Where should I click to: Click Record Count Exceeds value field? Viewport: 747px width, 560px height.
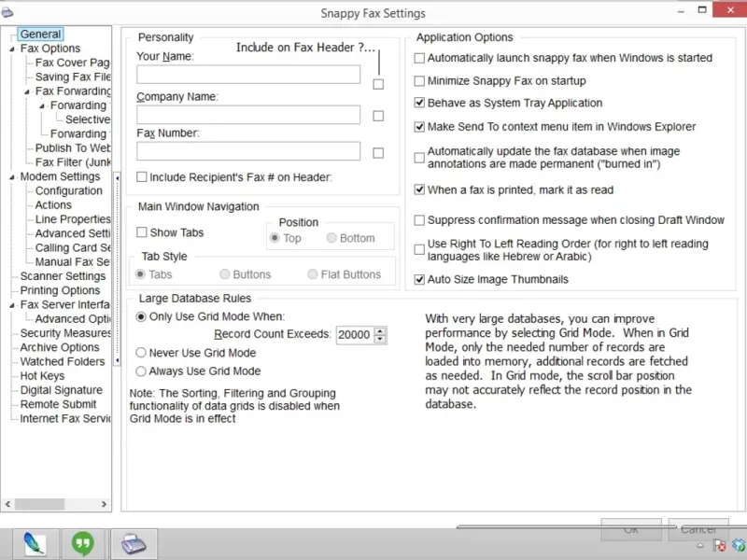[x=355, y=335]
